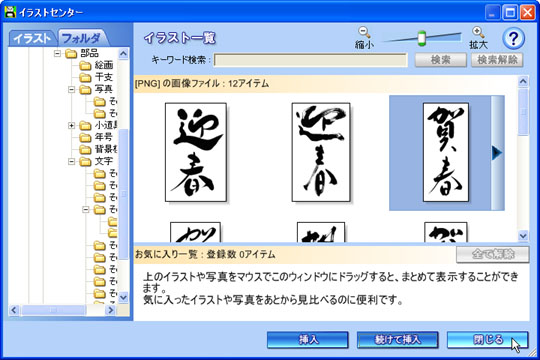Click the "お気に入り一覧：登録数 0アイテム" header text
This screenshot has width=540, height=360.
(x=205, y=255)
